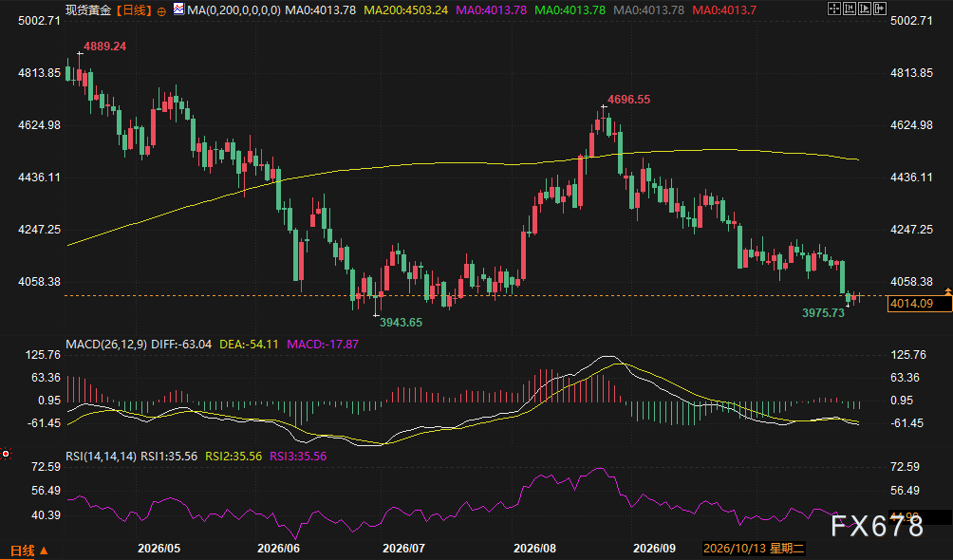Click the 5002.71 label on the right price axis
Viewport: 953px width, 560px height.
click(911, 21)
